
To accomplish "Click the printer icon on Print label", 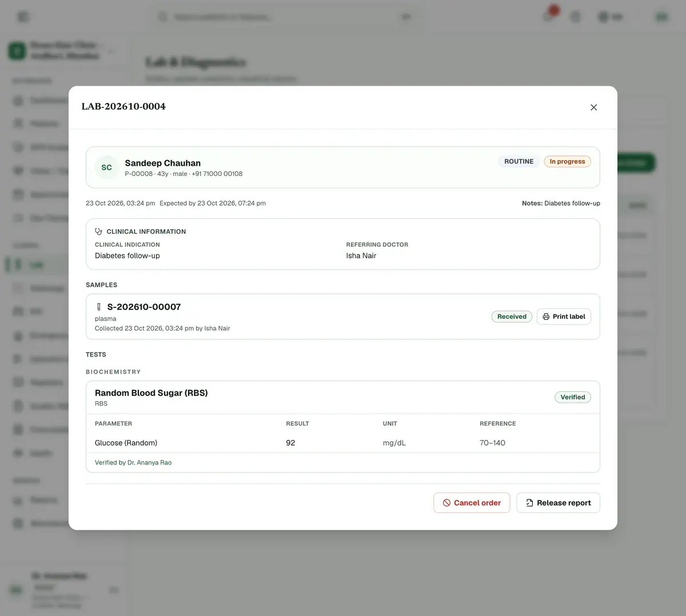I will (x=546, y=317).
